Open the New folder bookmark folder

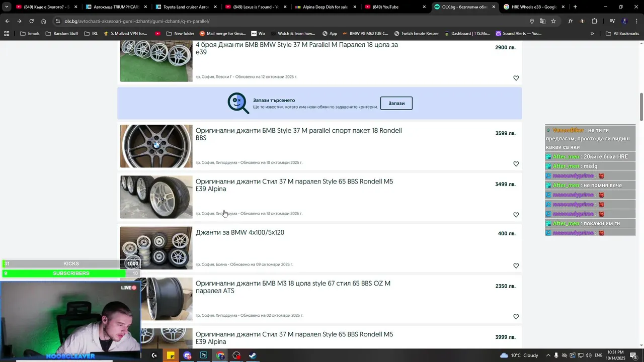[x=180, y=33]
